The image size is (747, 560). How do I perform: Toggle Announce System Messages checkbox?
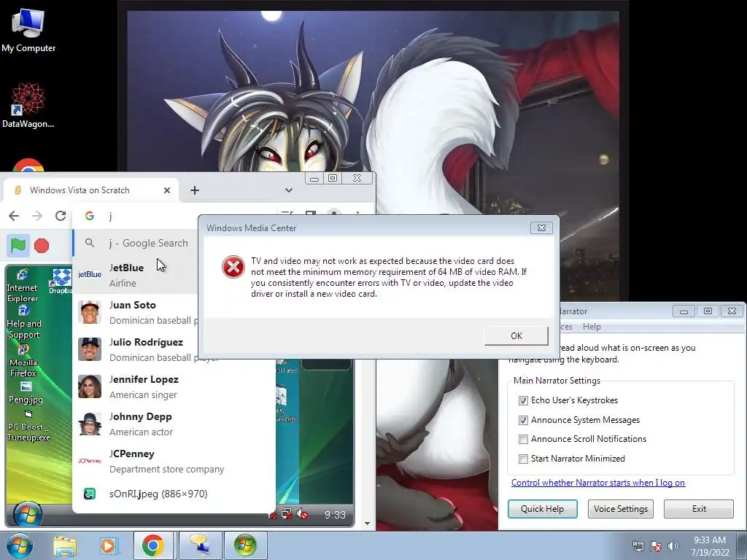coord(523,420)
